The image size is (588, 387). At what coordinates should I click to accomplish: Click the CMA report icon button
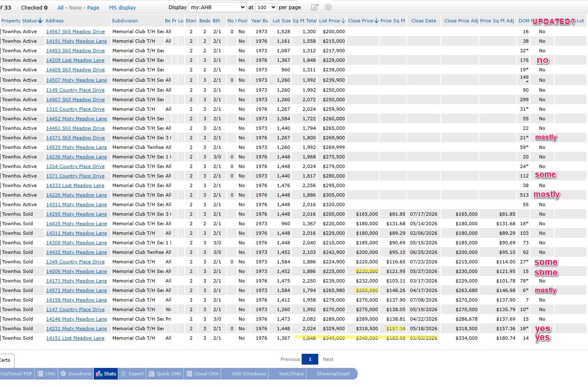pos(46,374)
